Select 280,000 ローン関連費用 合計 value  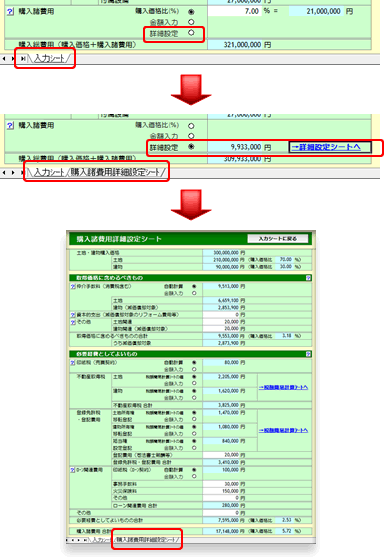[221, 506]
